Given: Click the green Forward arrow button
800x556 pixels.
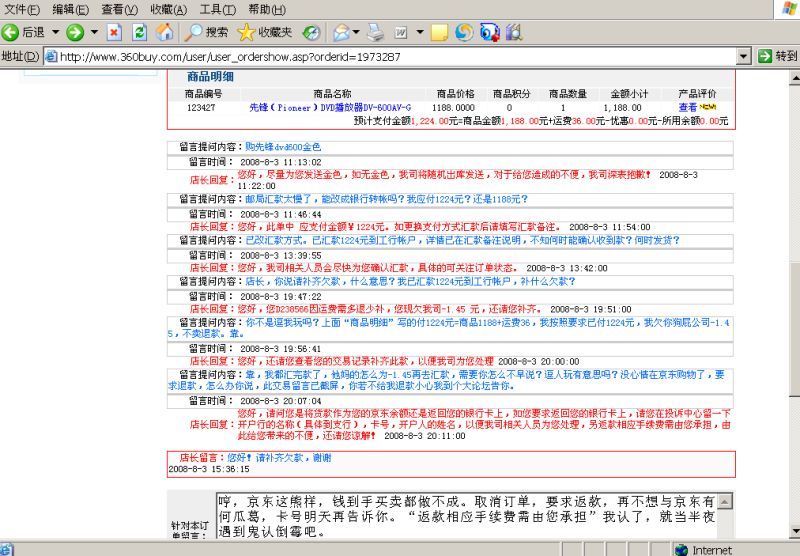Looking at the screenshot, I should click(x=74, y=32).
